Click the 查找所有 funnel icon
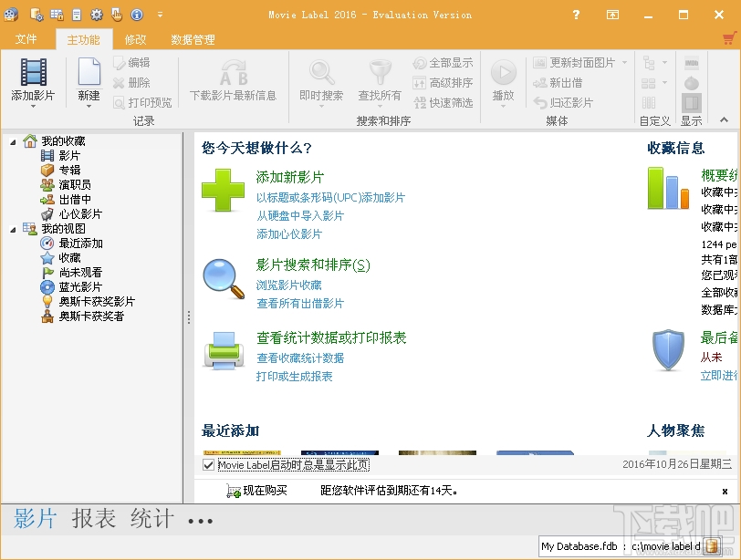Image resolution: width=741 pixels, height=560 pixels. (380, 72)
